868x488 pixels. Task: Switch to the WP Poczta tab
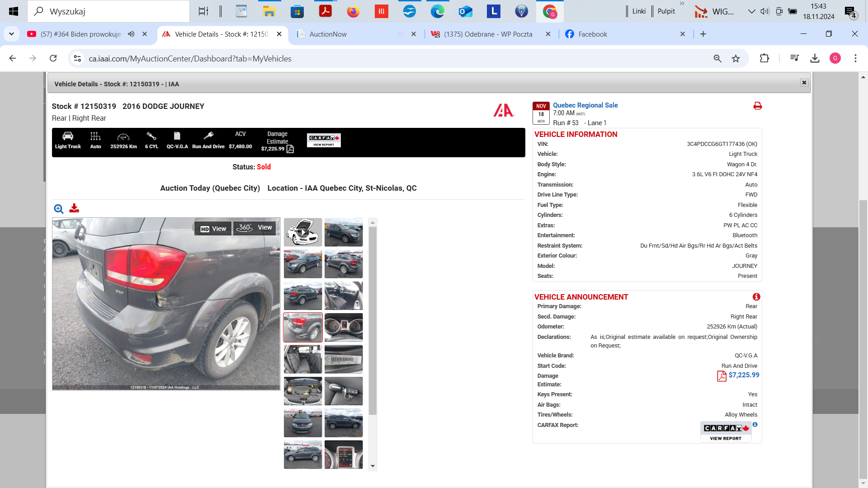tap(488, 34)
